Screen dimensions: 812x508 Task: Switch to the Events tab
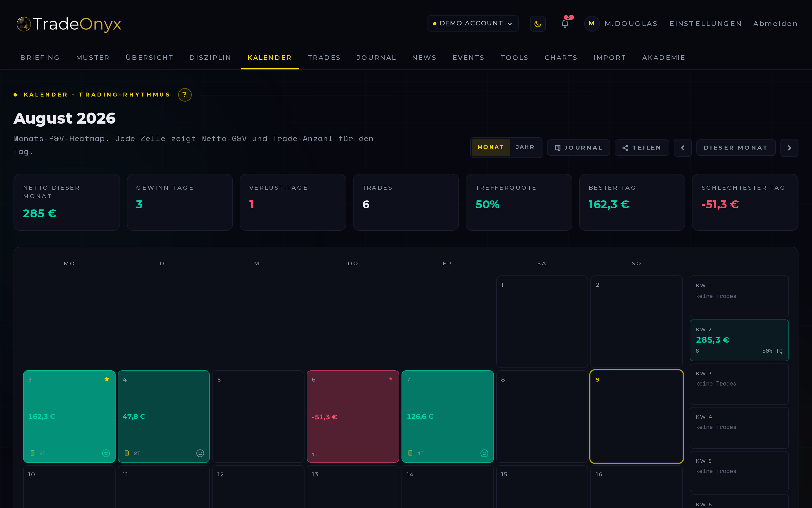pyautogui.click(x=468, y=58)
